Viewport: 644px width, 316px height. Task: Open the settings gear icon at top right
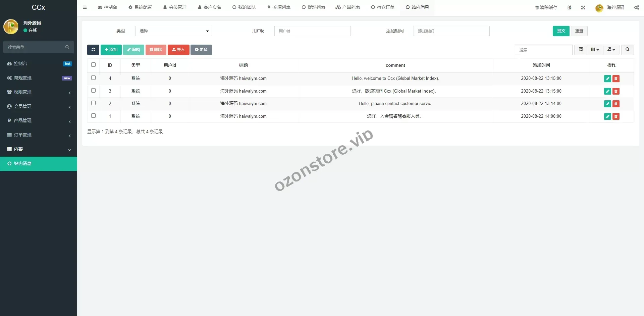click(637, 7)
